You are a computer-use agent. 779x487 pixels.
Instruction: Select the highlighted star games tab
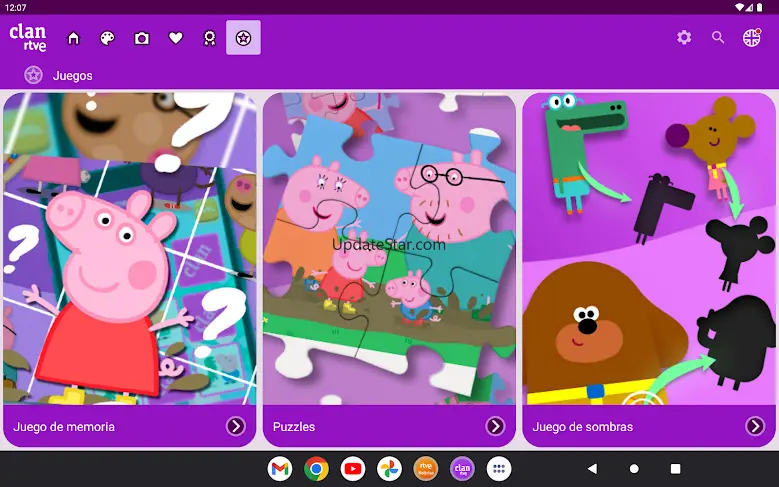(243, 38)
